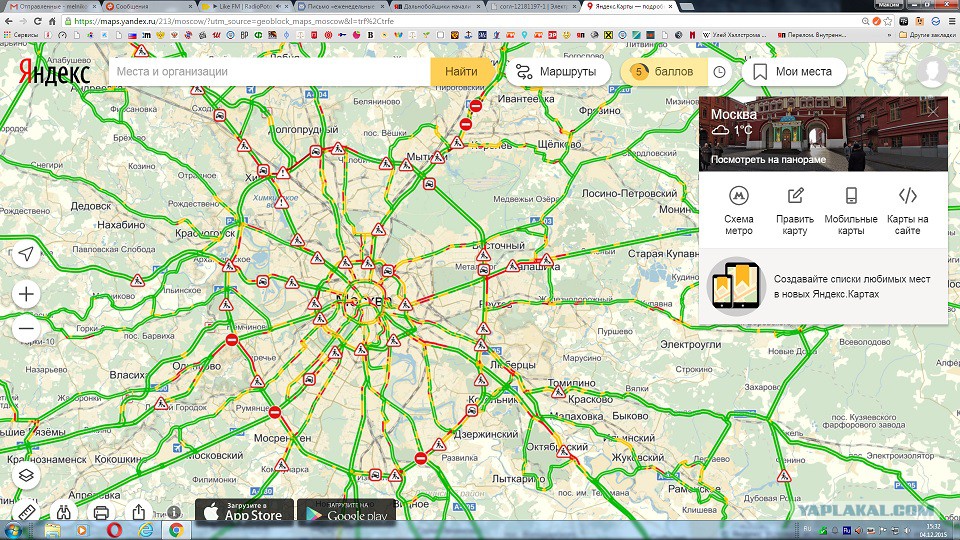Open the map info 'i' icon
This screenshot has height=540, width=960.
click(174, 512)
